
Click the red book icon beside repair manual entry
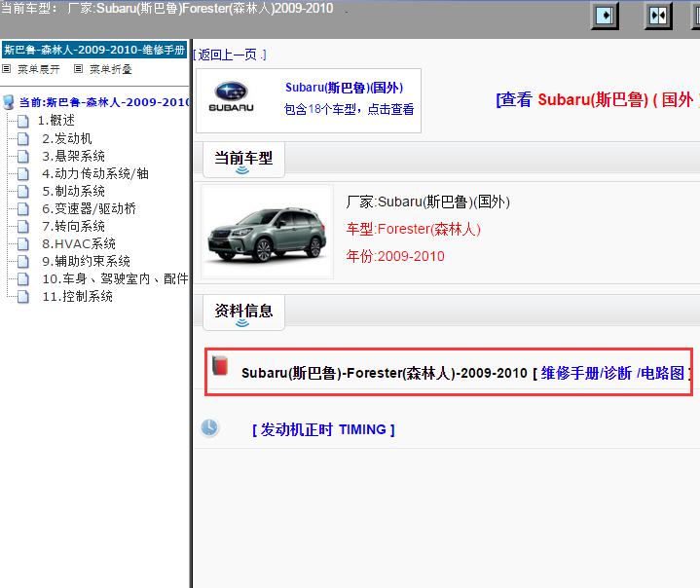(x=220, y=366)
